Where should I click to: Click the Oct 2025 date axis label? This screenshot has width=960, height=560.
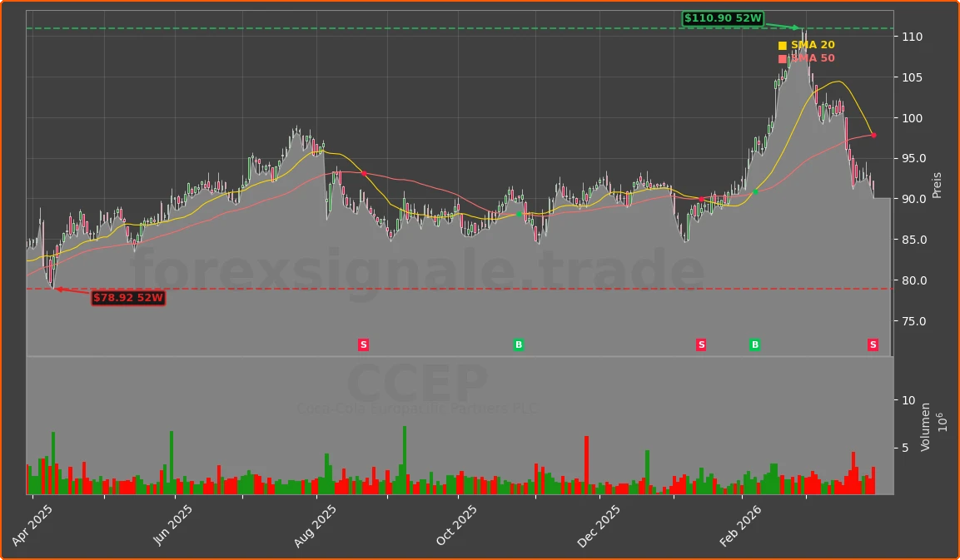click(x=457, y=526)
